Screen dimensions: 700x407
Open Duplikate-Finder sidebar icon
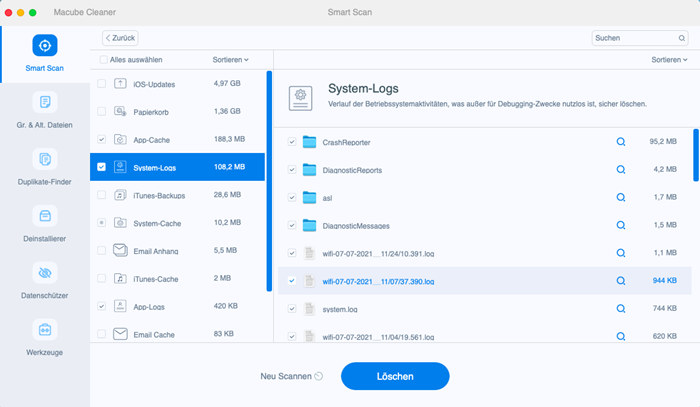(x=45, y=159)
